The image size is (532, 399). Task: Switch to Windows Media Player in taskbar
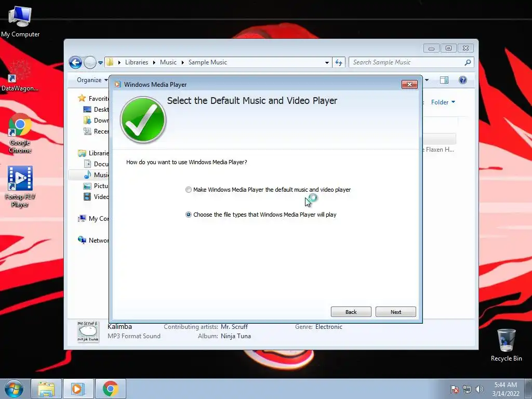coord(78,389)
